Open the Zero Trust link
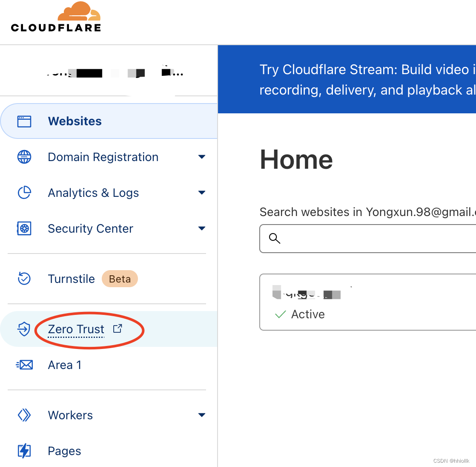The image size is (476, 467). pos(76,329)
